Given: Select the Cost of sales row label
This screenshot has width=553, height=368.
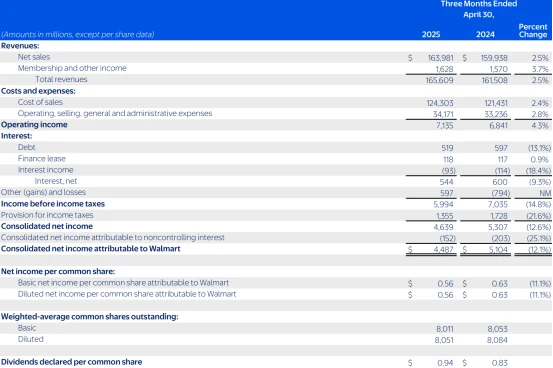Looking at the screenshot, I should tap(40, 102).
